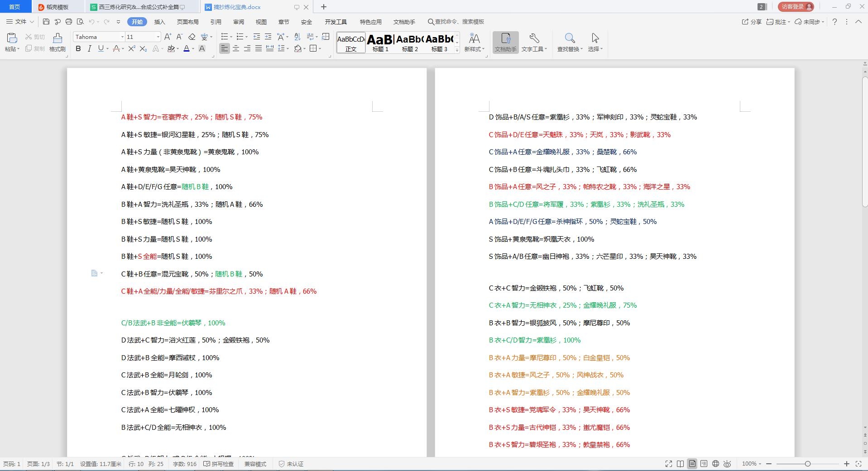Switch to reading layout view icon
The height and width of the screenshot is (471, 868).
(681, 464)
